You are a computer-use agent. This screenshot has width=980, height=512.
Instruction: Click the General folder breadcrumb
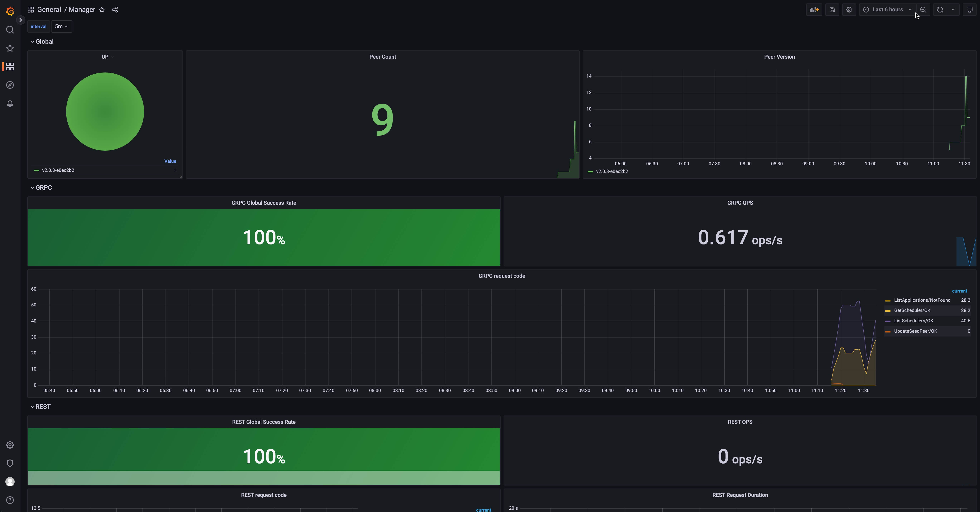49,10
